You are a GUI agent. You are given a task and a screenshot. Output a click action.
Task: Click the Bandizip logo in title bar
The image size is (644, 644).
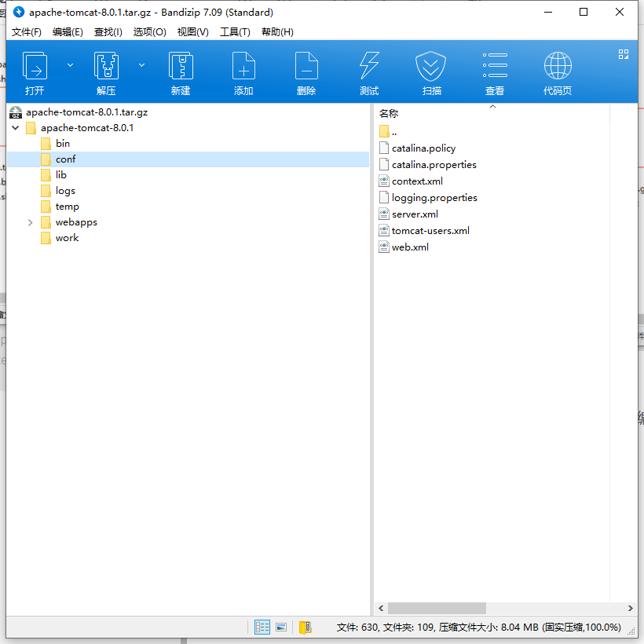19,13
